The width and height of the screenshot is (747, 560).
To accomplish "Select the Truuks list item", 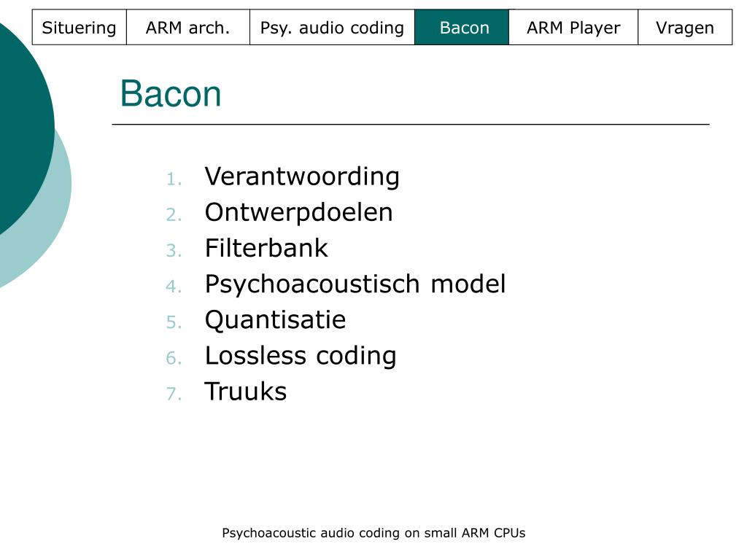I will (246, 392).
